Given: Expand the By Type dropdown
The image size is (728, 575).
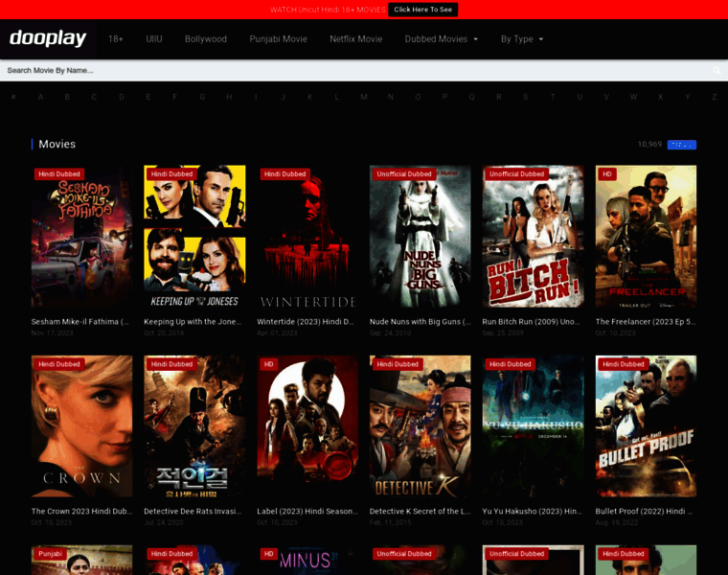Looking at the screenshot, I should [522, 39].
